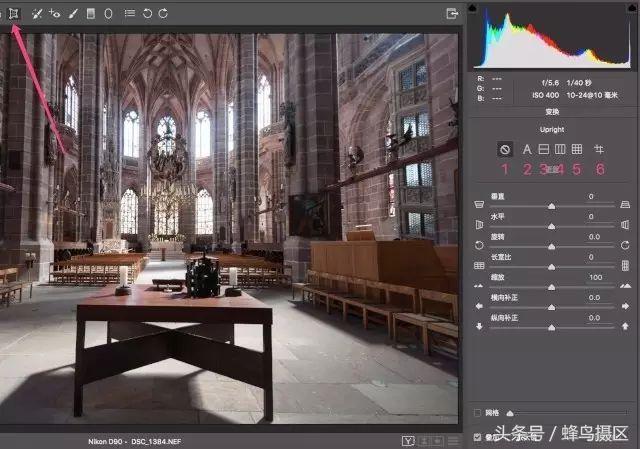Screen dimensions: 640x449
Task: Click the left arrow offset icon
Action: (x=479, y=306)
